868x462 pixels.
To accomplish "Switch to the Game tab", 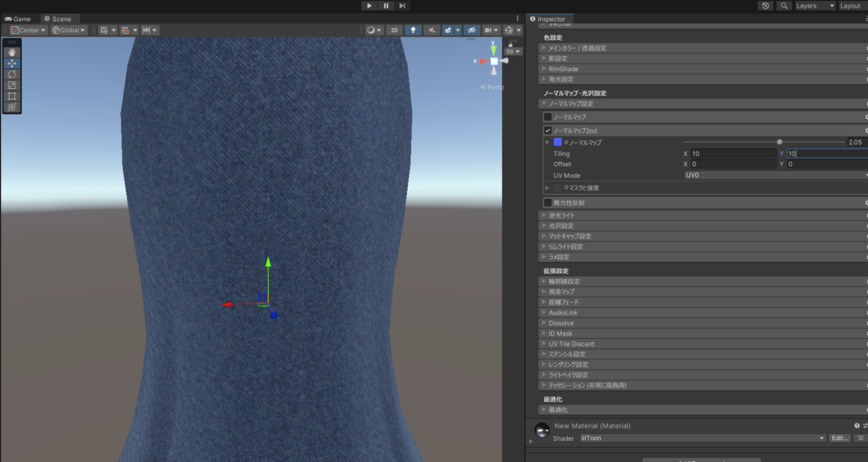I will [x=17, y=18].
